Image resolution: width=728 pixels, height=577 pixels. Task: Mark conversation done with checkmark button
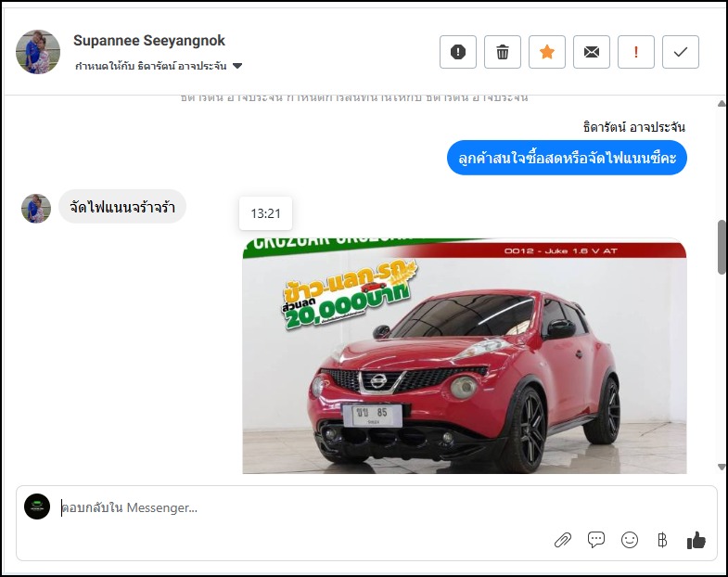[681, 52]
